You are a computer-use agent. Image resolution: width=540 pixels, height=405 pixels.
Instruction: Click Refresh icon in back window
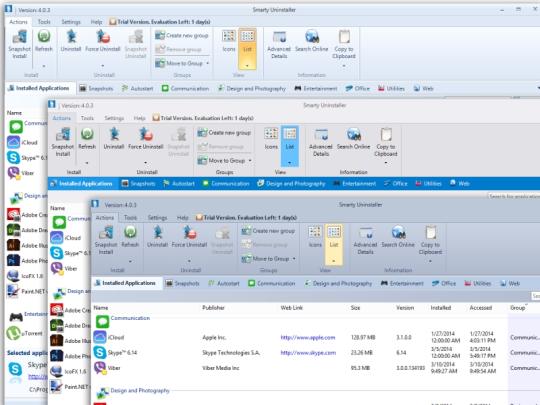[44, 41]
